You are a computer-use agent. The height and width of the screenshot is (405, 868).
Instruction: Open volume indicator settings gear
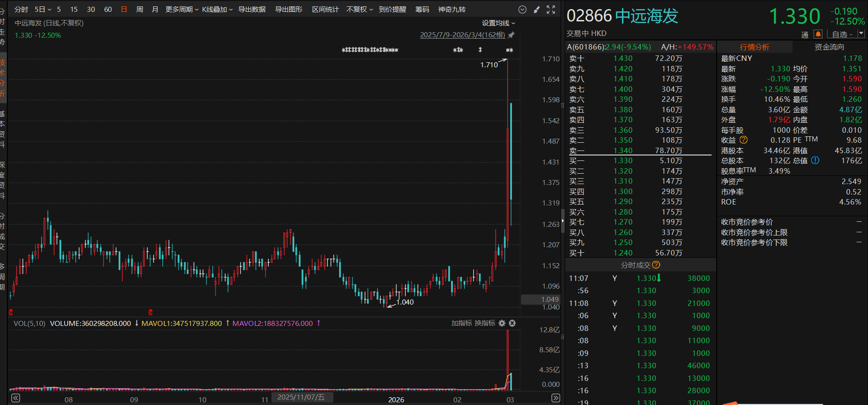[502, 323]
